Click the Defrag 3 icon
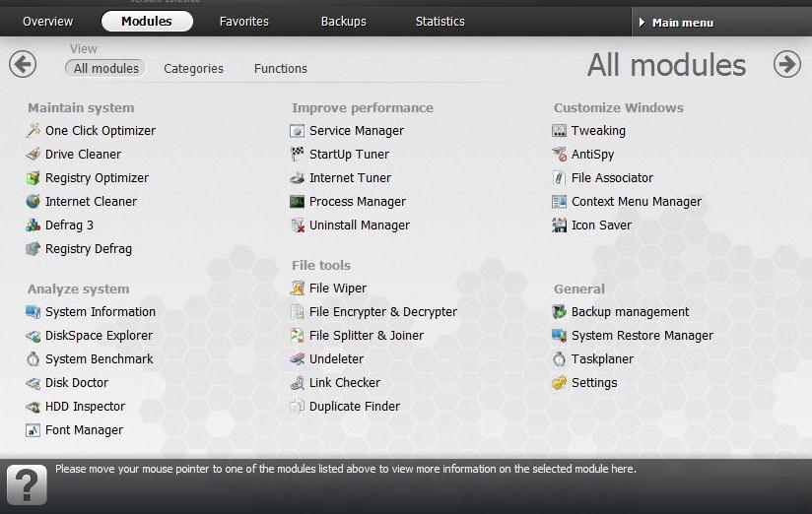 pos(34,225)
